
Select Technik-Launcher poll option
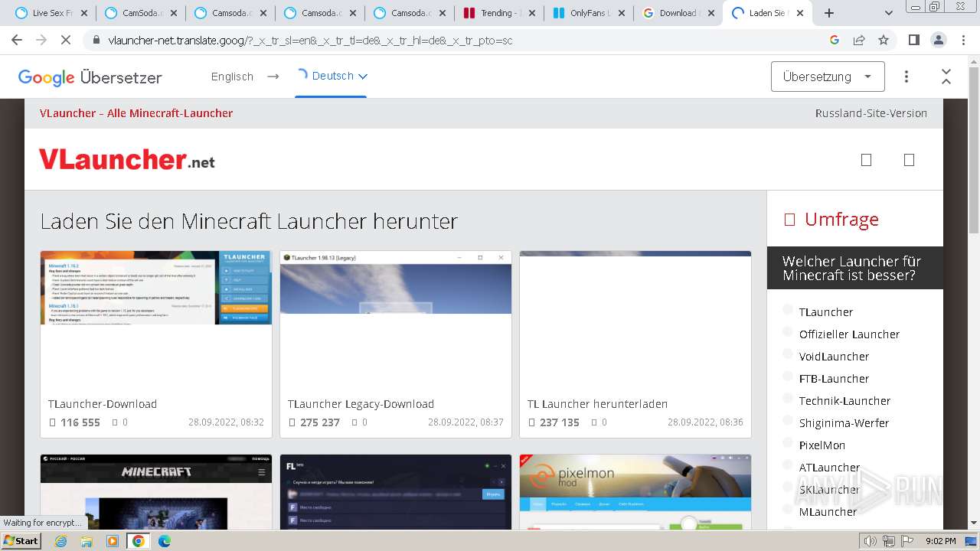click(x=788, y=399)
